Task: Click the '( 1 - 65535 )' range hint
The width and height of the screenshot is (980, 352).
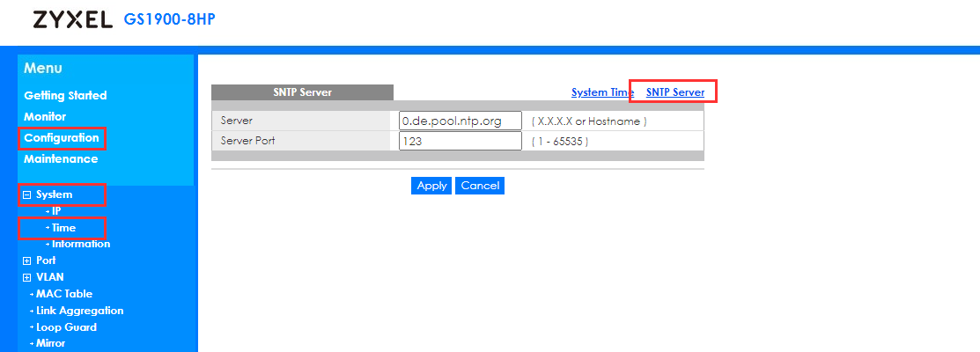Action: click(x=560, y=142)
